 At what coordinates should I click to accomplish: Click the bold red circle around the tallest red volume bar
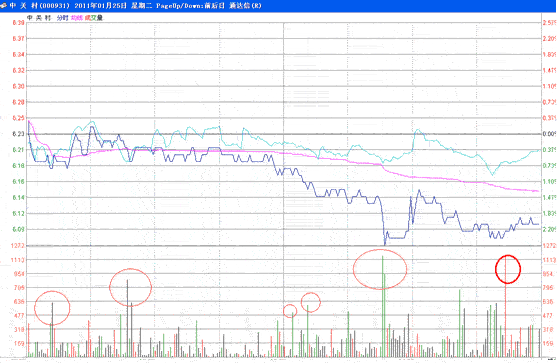[x=508, y=269]
